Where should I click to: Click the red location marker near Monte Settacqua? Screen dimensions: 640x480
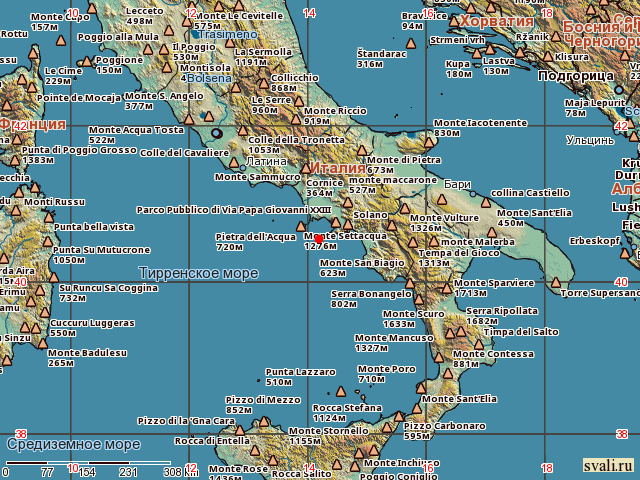tap(319, 239)
